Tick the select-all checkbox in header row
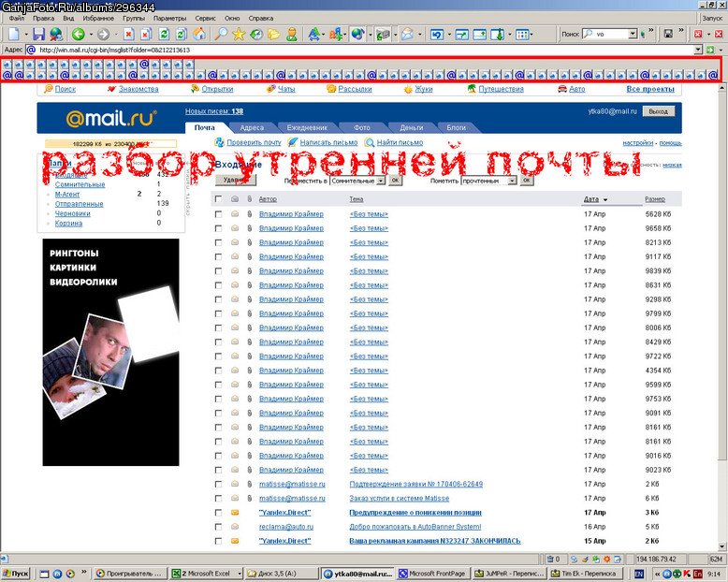 pyautogui.click(x=218, y=199)
